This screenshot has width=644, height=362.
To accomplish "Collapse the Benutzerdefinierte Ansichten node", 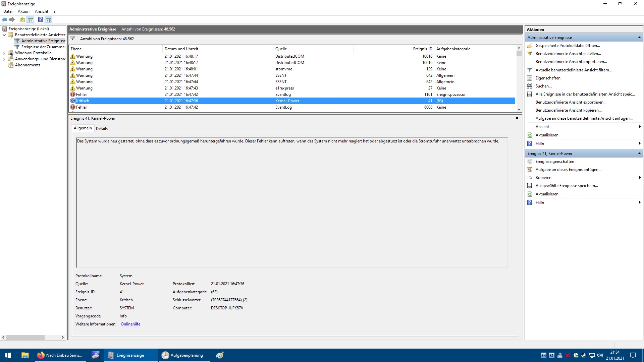I will pyautogui.click(x=4, y=35).
